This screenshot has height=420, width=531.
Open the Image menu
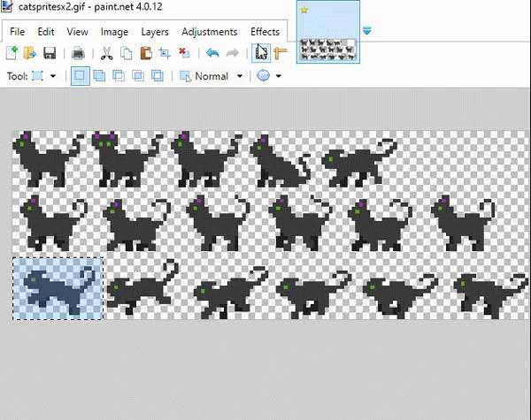(x=114, y=32)
